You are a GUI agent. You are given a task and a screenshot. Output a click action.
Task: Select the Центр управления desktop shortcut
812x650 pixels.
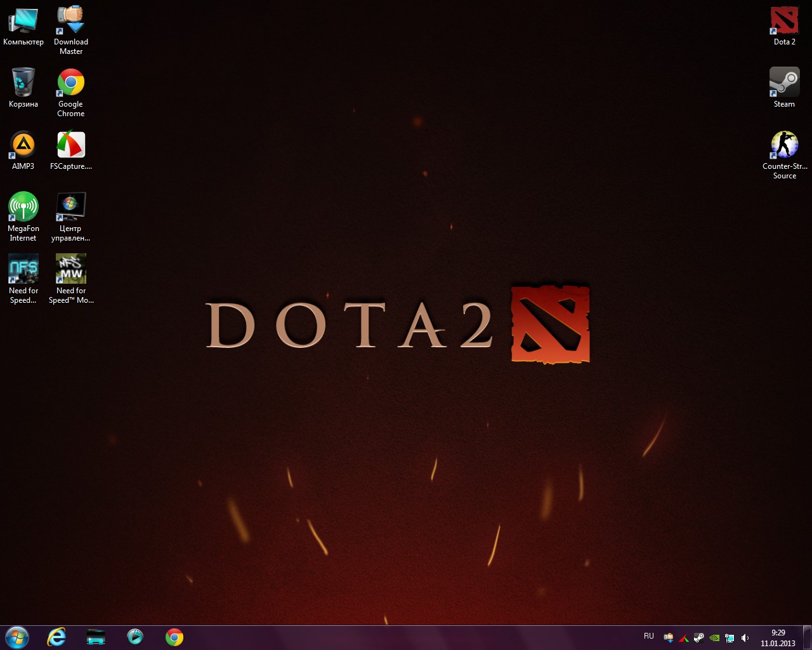coord(71,217)
